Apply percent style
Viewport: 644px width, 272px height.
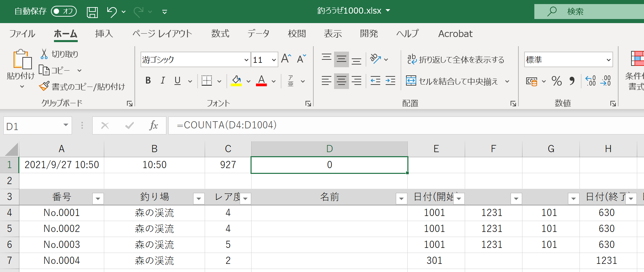click(557, 81)
